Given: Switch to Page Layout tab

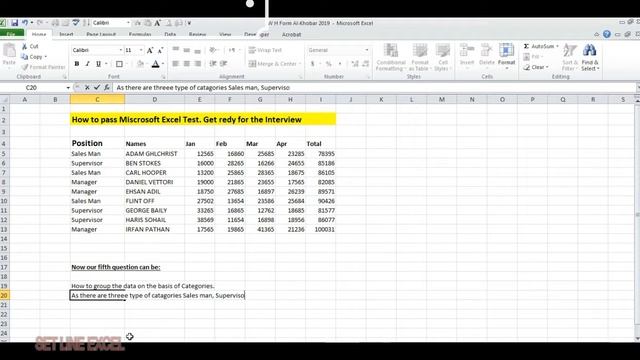Looking at the screenshot, I should tap(101, 35).
